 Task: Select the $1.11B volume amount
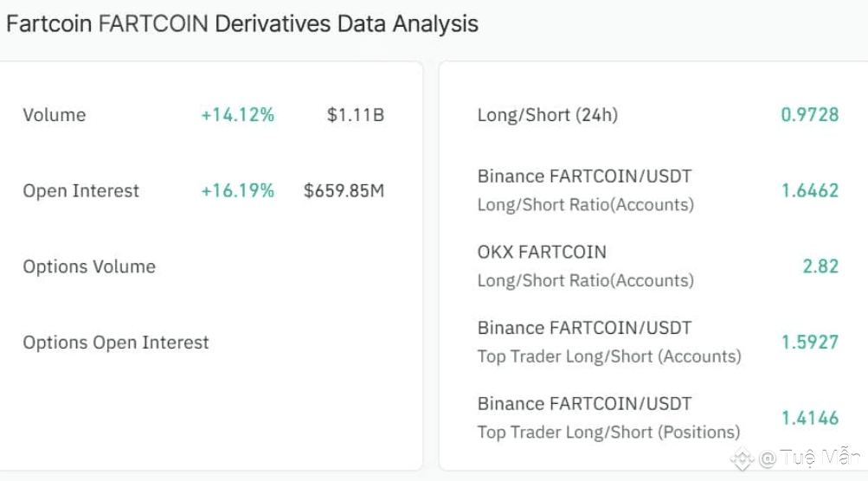(356, 115)
